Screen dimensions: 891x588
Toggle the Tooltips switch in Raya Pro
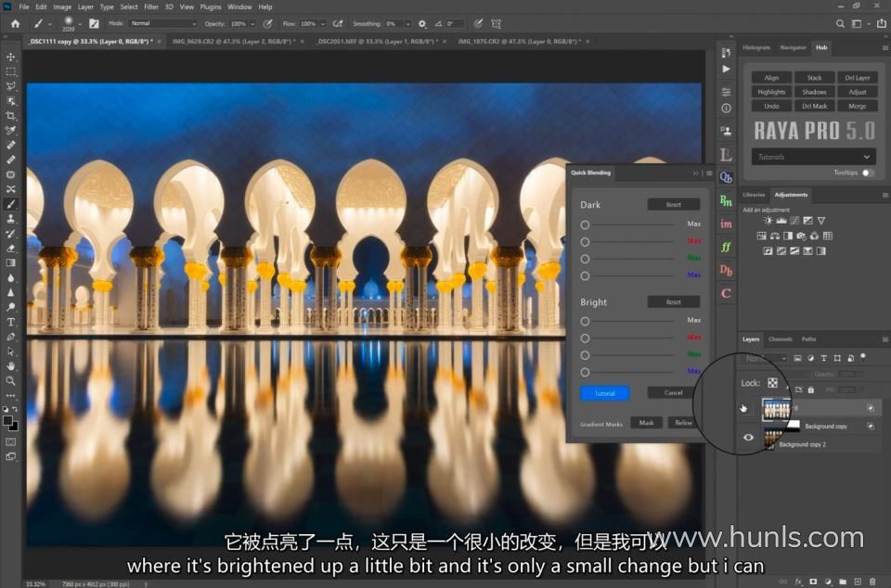(x=868, y=173)
